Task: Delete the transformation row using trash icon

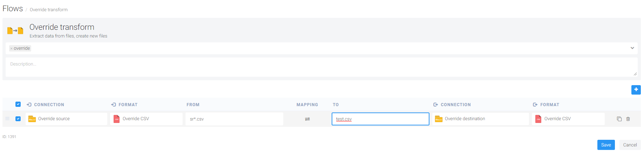Action: coord(628,119)
